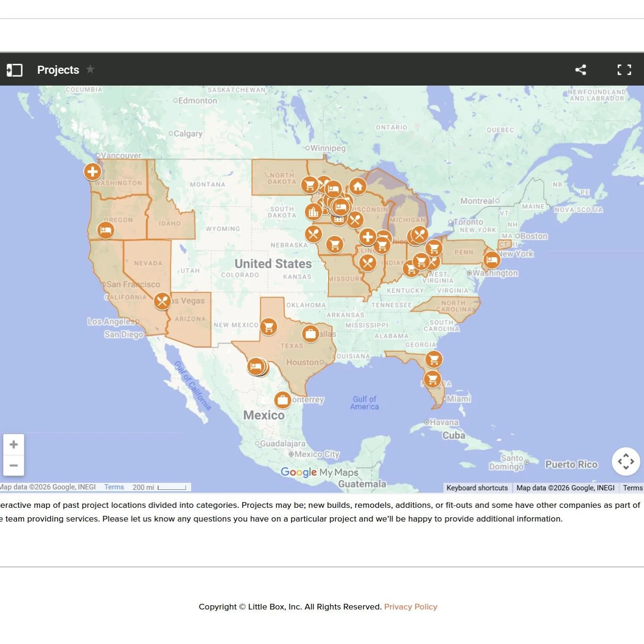This screenshot has width=644, height=644.
Task: Star the Projects map
Action: (90, 70)
